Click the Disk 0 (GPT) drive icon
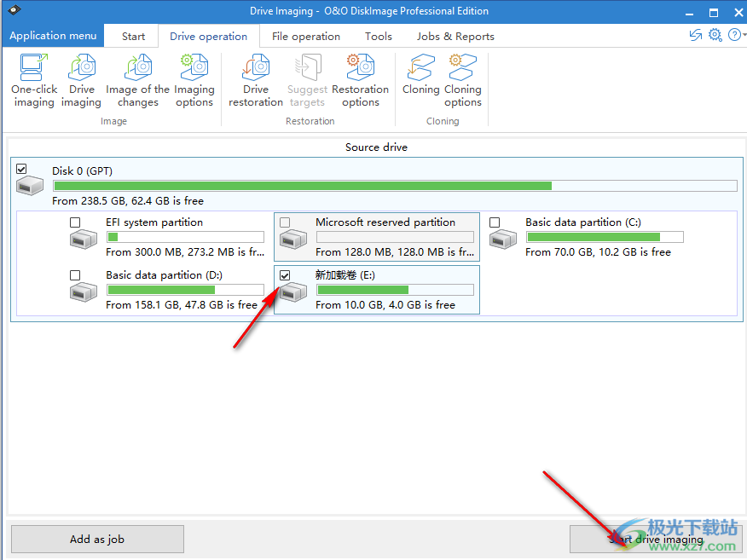 click(x=30, y=186)
